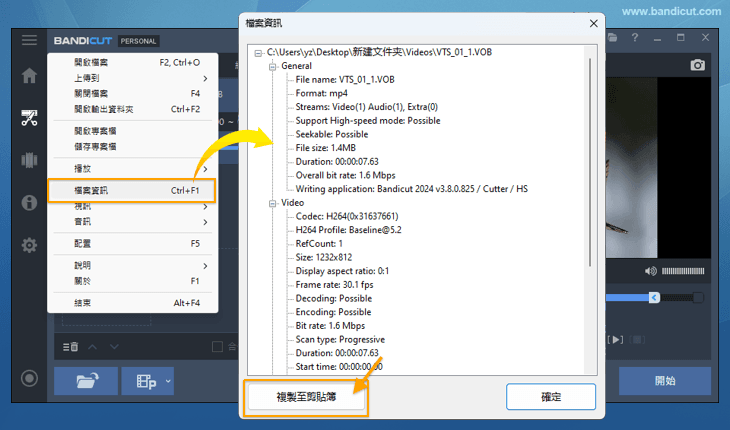Open settings gear icon in sidebar

tap(29, 245)
